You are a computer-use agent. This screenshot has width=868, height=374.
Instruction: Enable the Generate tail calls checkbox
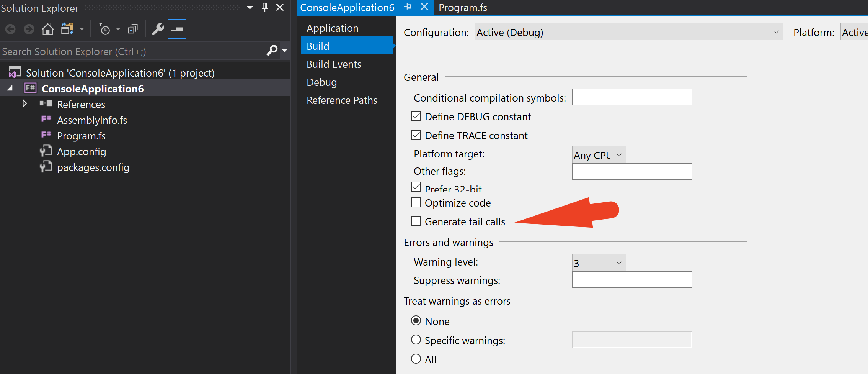pyautogui.click(x=416, y=221)
